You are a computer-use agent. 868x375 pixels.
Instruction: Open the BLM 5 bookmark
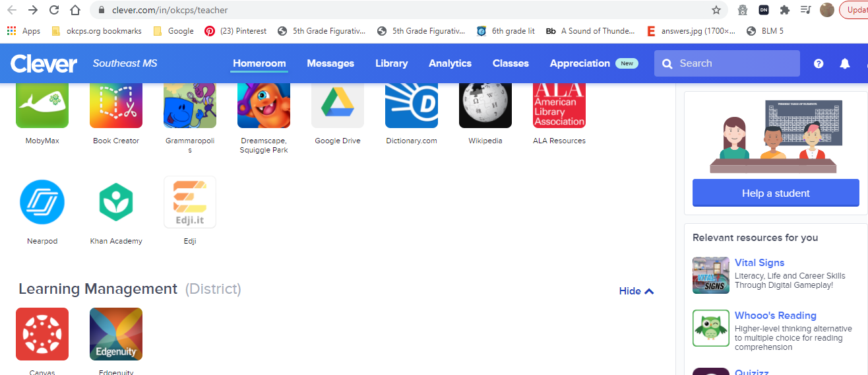(x=765, y=30)
